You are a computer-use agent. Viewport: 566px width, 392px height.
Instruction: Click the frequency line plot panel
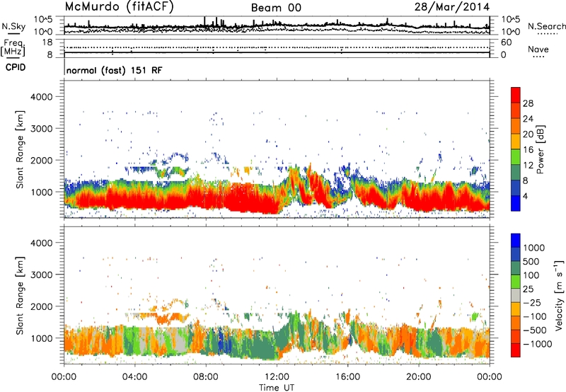click(x=277, y=48)
